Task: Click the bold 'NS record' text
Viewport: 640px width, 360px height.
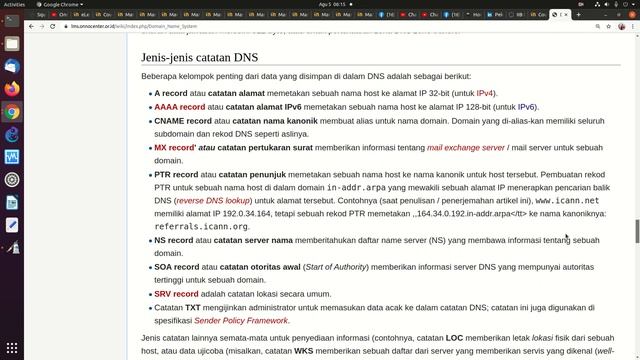Action: [174, 240]
